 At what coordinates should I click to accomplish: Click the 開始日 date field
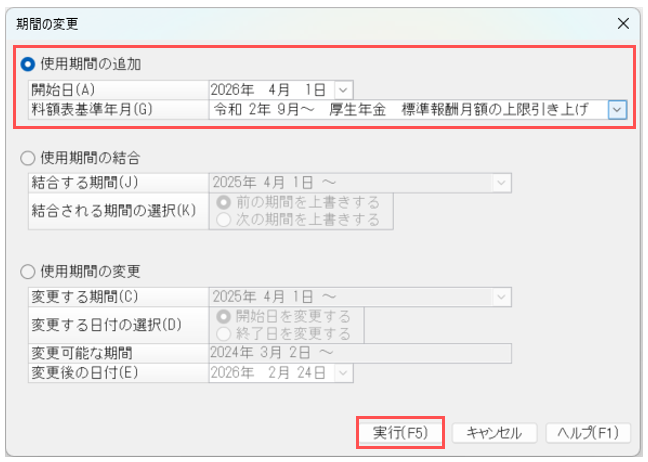(272, 90)
